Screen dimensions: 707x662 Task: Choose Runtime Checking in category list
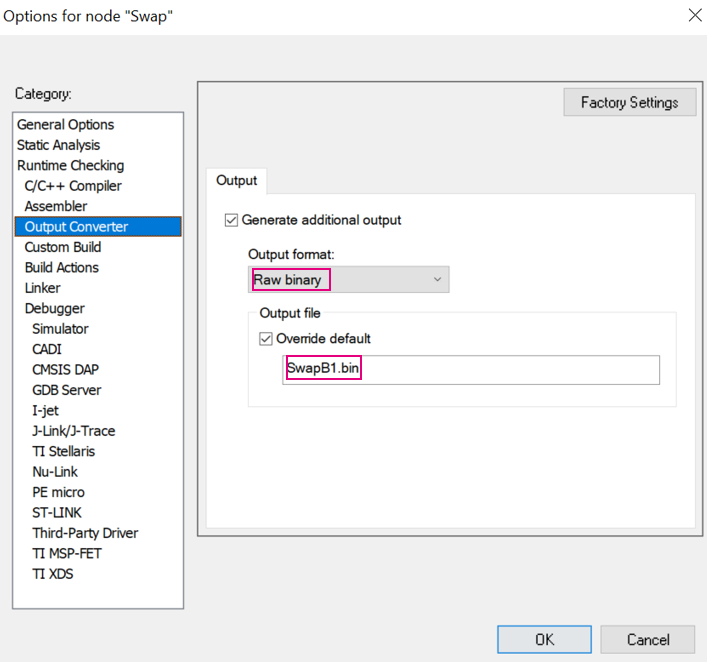click(x=70, y=166)
